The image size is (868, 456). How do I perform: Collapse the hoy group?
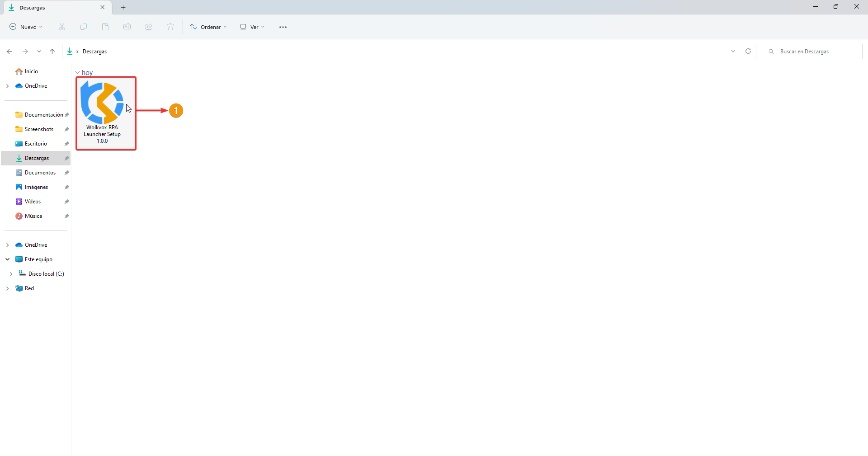pyautogui.click(x=78, y=73)
